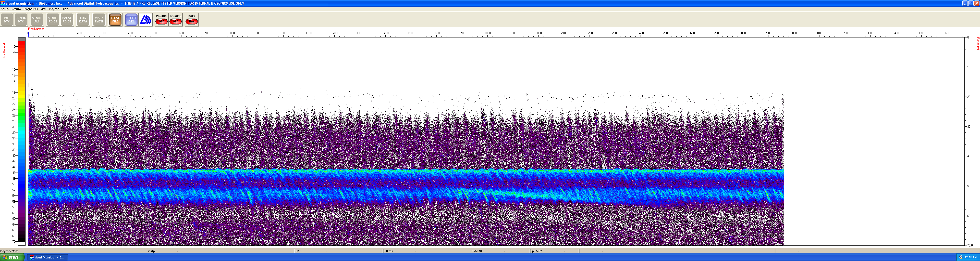This screenshot has height=261, width=980.
Task: Open the Diagnostics menu
Action: pos(30,9)
